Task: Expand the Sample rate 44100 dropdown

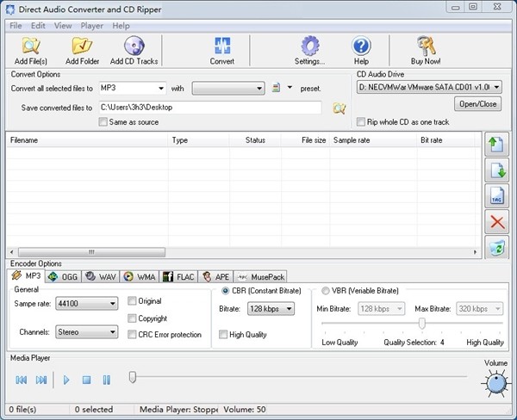Action: click(86, 303)
